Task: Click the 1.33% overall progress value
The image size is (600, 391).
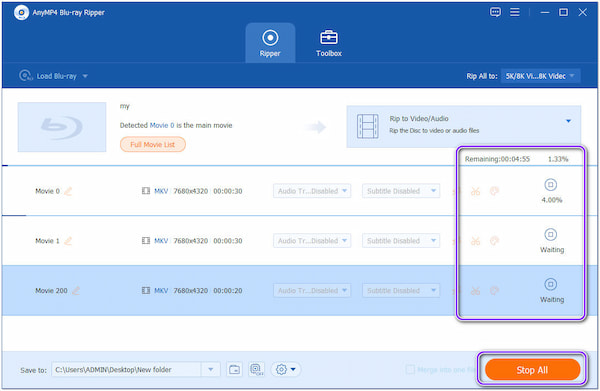Action: tap(558, 159)
